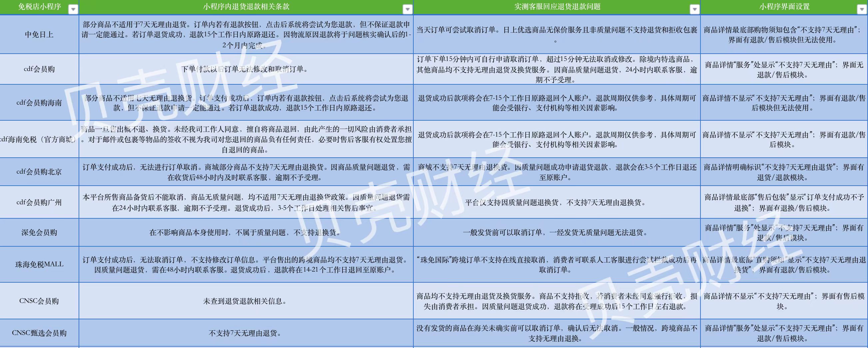Open filter dropdown for 免税店小程序 column

73,9
